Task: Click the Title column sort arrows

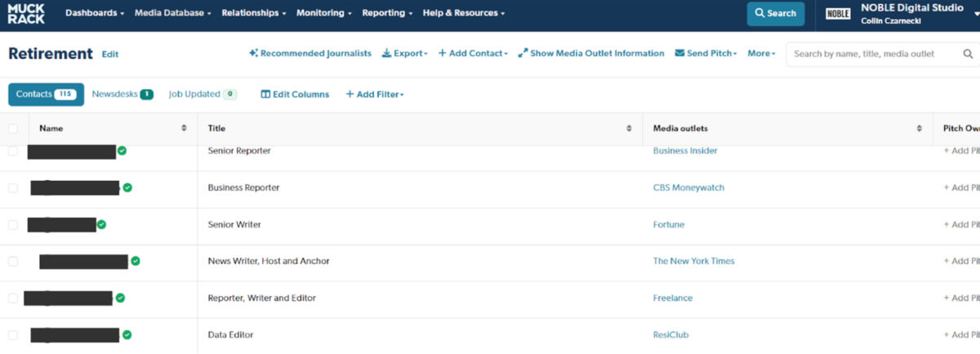Action: [x=629, y=128]
